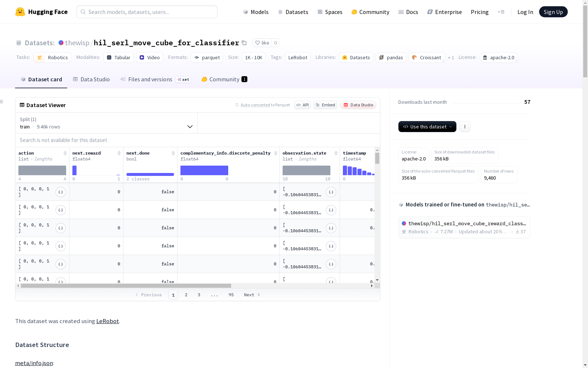Click the Tabular modality tag
The width and height of the screenshot is (588, 368).
pyautogui.click(x=118, y=57)
